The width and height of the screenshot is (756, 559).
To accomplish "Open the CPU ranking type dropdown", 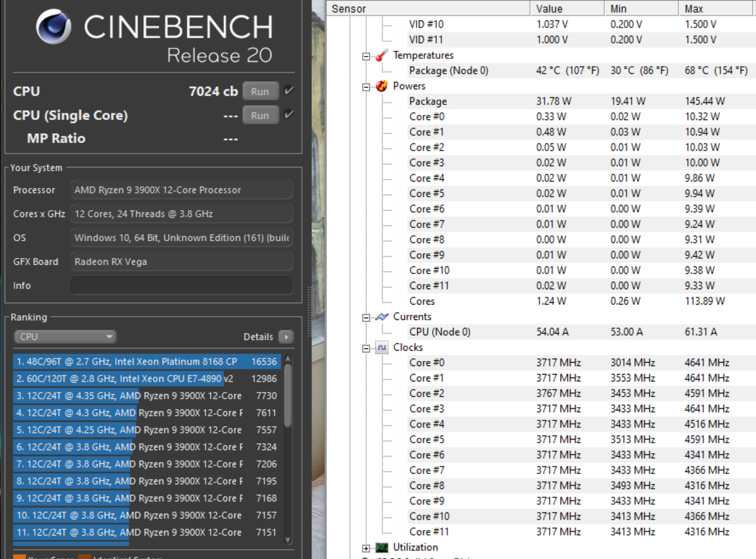I will pos(65,337).
